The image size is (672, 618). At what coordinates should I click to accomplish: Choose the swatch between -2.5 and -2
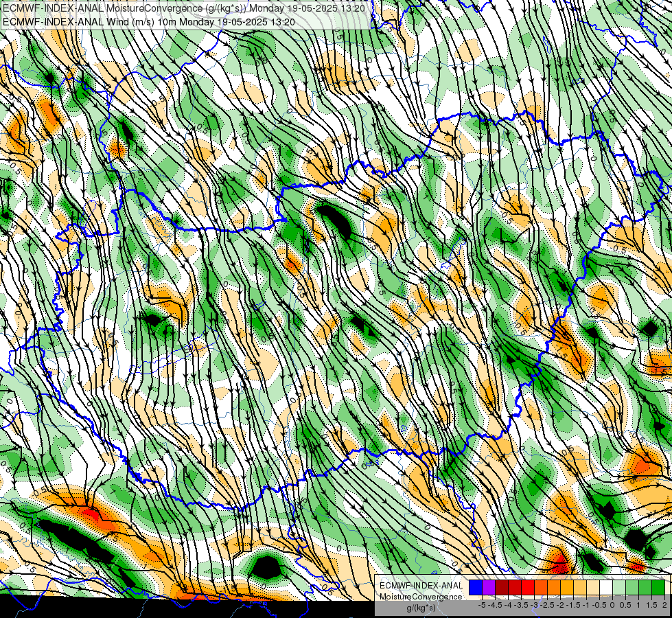click(x=554, y=588)
